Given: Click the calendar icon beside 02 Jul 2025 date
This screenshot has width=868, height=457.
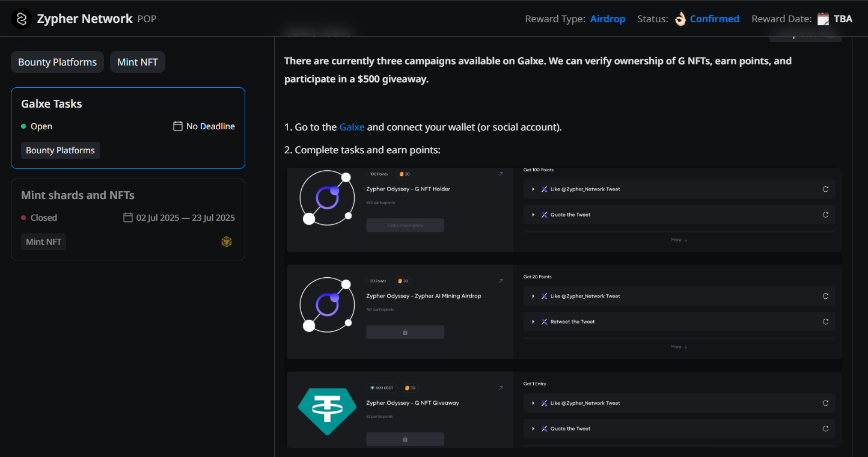Looking at the screenshot, I should pyautogui.click(x=128, y=218).
